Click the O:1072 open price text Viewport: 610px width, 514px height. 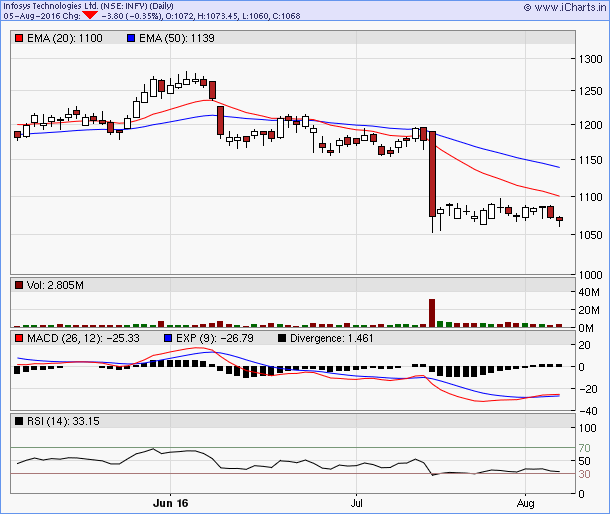(x=179, y=16)
